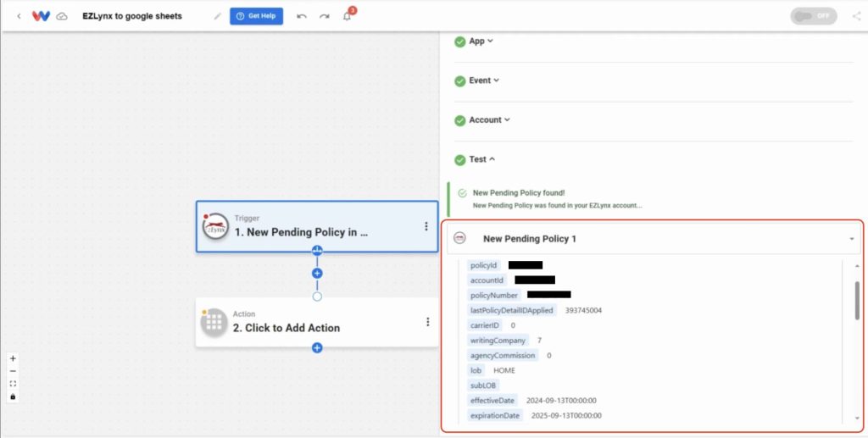Expand the App section
Image resolution: width=868 pixels, height=438 pixels.
coord(481,42)
